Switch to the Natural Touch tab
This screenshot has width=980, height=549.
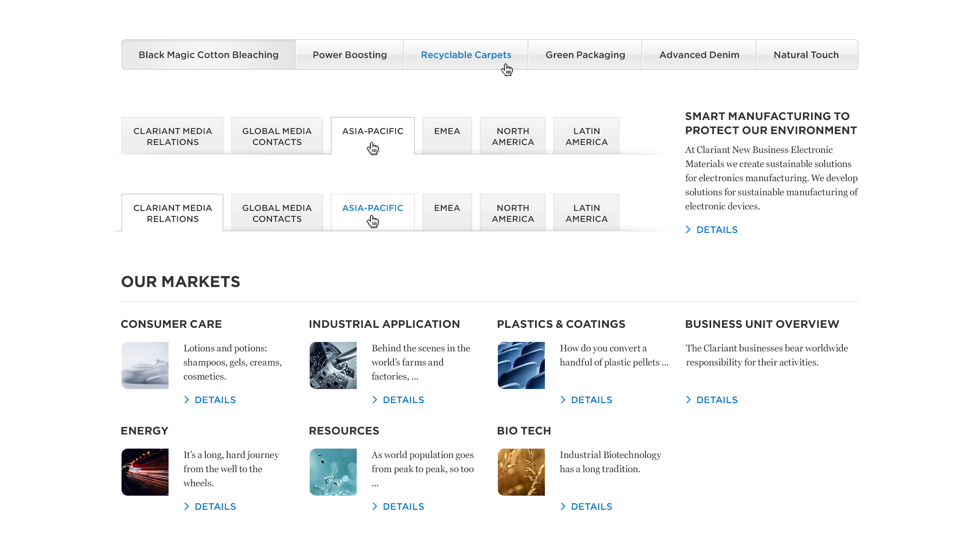(x=806, y=55)
